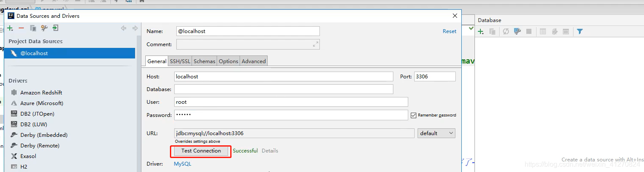The height and width of the screenshot is (172, 644).
Task: Open the console icon in the Database panel toolbar
Action: pyautogui.click(x=566, y=31)
